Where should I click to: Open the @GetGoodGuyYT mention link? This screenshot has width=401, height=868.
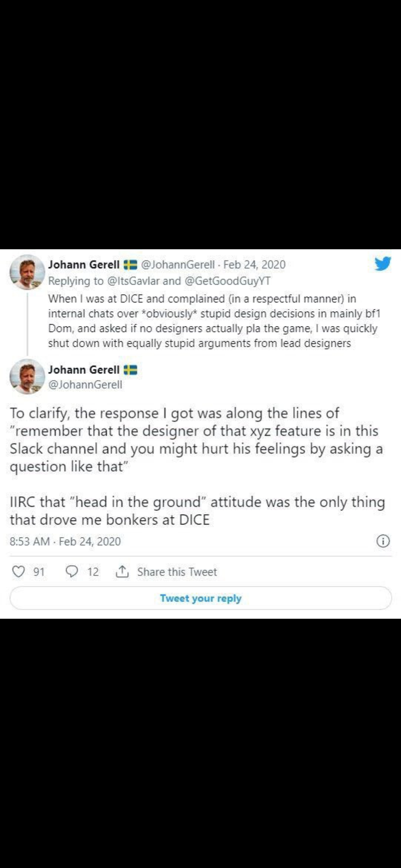pyautogui.click(x=227, y=281)
